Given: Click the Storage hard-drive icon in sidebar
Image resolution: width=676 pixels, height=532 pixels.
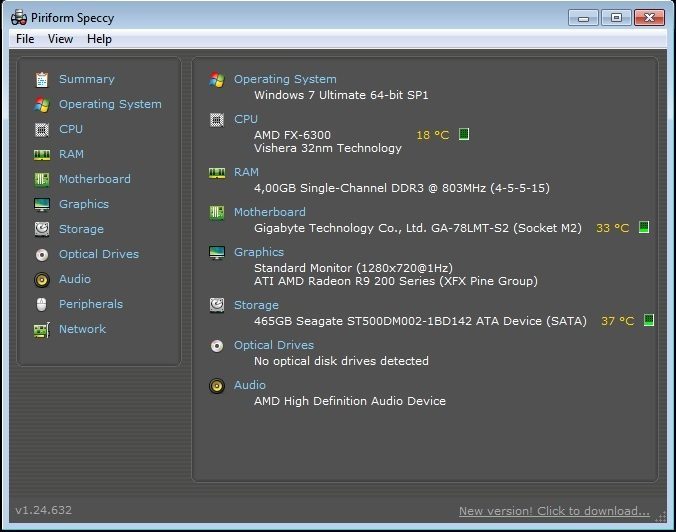Looking at the screenshot, I should pyautogui.click(x=42, y=229).
